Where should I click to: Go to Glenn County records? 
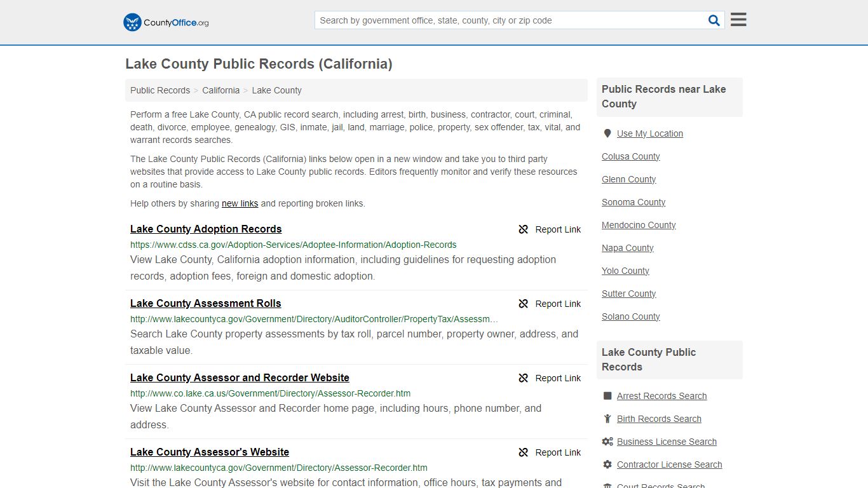point(629,179)
